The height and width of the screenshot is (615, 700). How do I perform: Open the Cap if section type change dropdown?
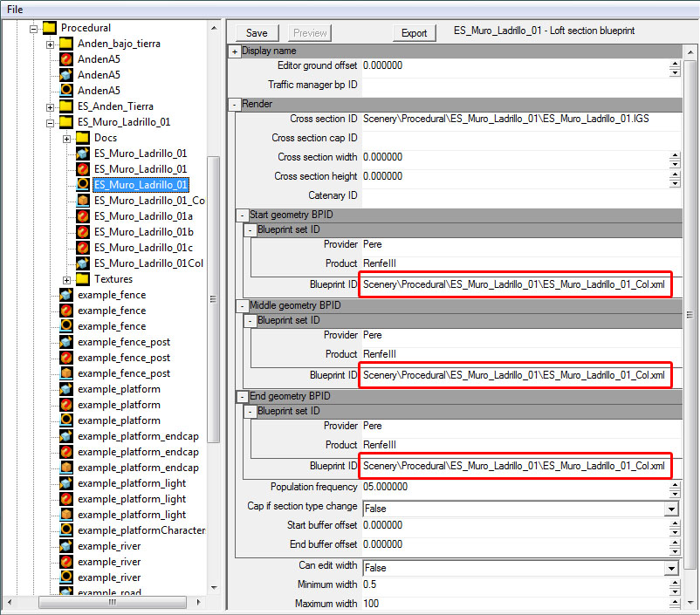click(x=671, y=509)
